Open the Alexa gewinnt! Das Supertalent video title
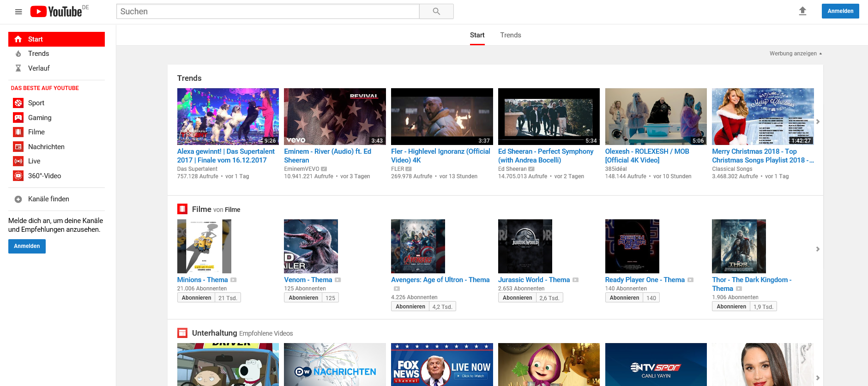This screenshot has width=868, height=386. (x=226, y=156)
